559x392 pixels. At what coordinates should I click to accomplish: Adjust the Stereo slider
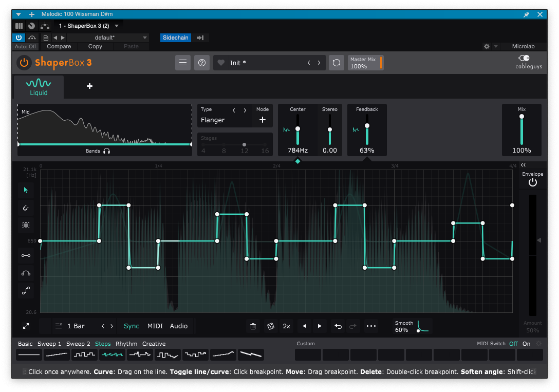pyautogui.click(x=330, y=129)
